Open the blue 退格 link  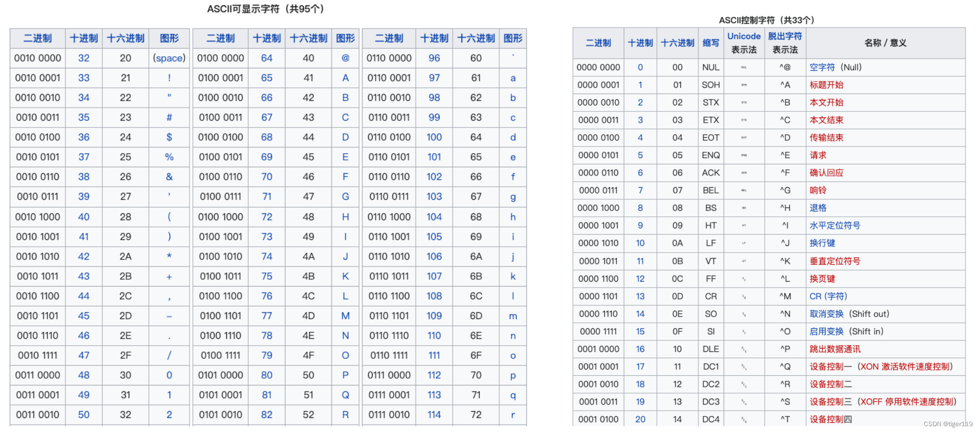[x=818, y=208]
